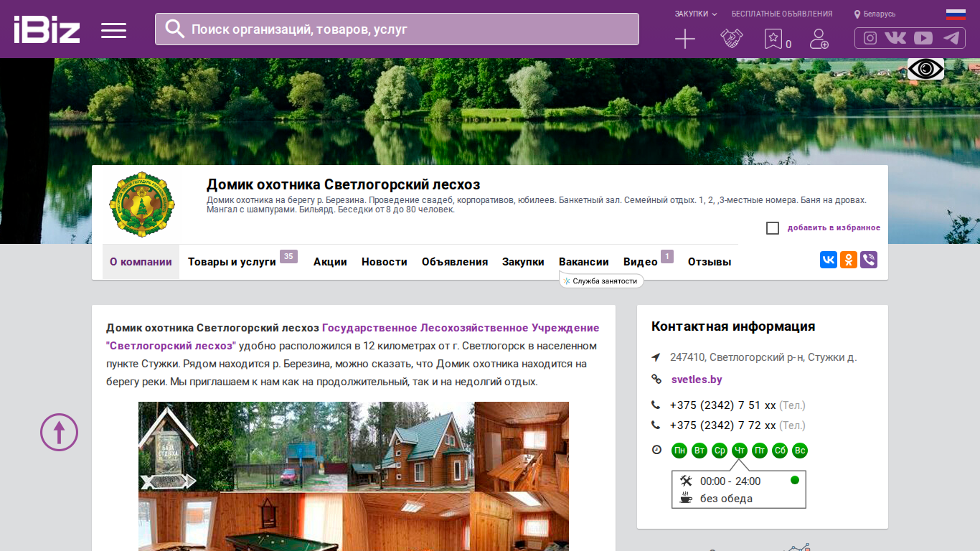Viewport: 980px width, 551px height.
Task: Select Sunday Вс day circle
Action: click(x=800, y=451)
